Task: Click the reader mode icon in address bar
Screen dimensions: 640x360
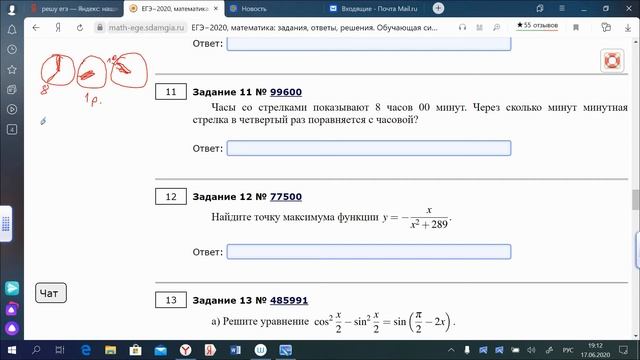Action: 479,27
